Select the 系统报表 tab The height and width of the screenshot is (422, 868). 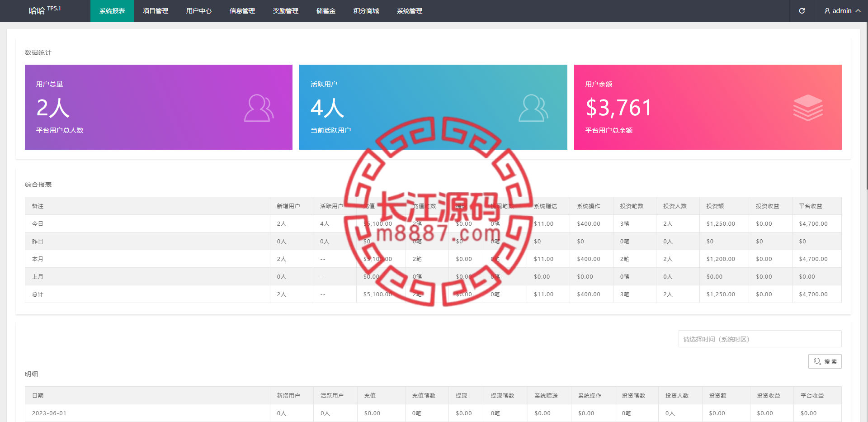click(x=112, y=11)
